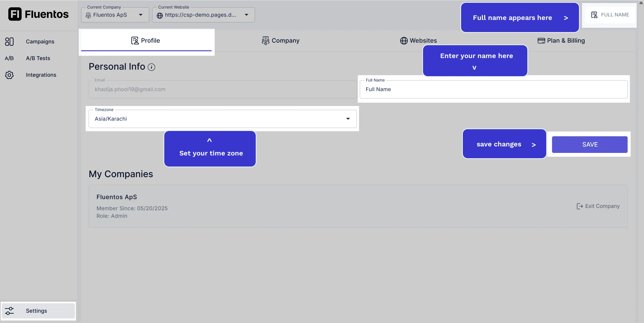Open the Timezone dropdown showing Asia/Karachi
The image size is (644, 323).
pyautogui.click(x=348, y=119)
